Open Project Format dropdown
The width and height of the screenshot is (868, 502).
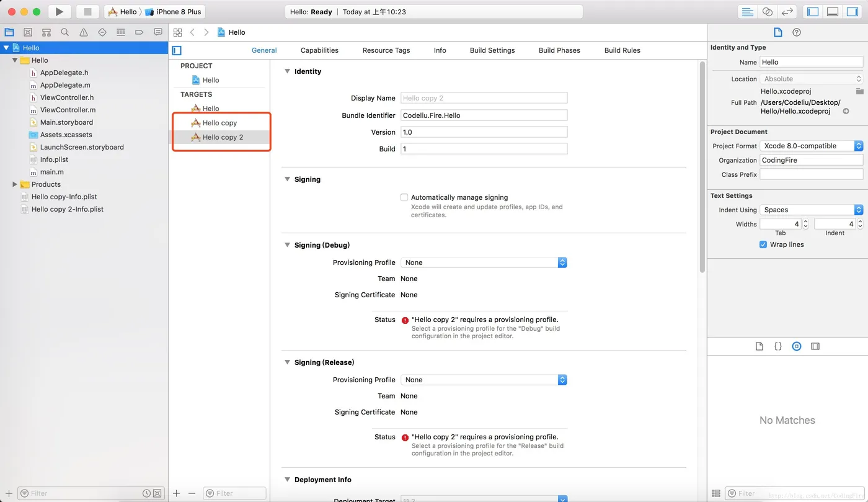[812, 146]
